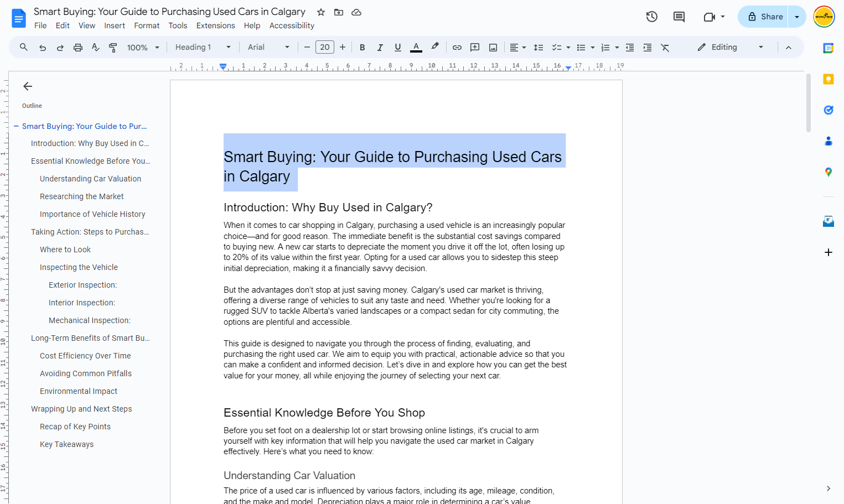Jump to 'Key Takeaways' in outline
The image size is (844, 504).
[67, 444]
